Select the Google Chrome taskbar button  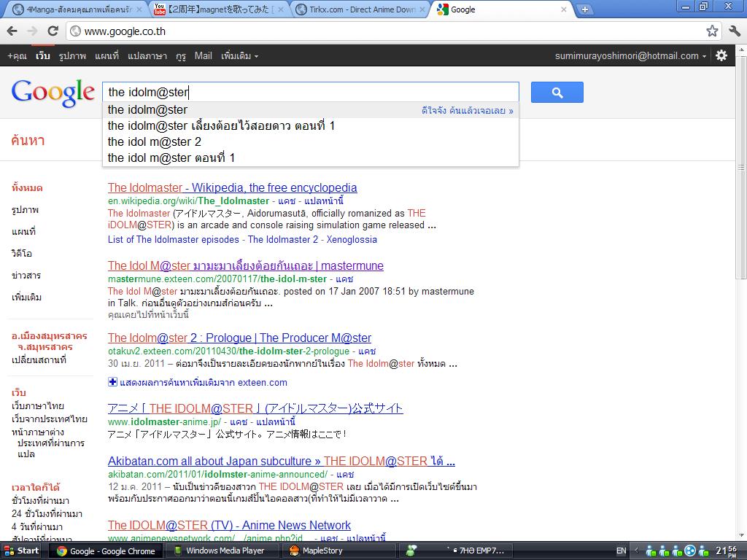(107, 551)
